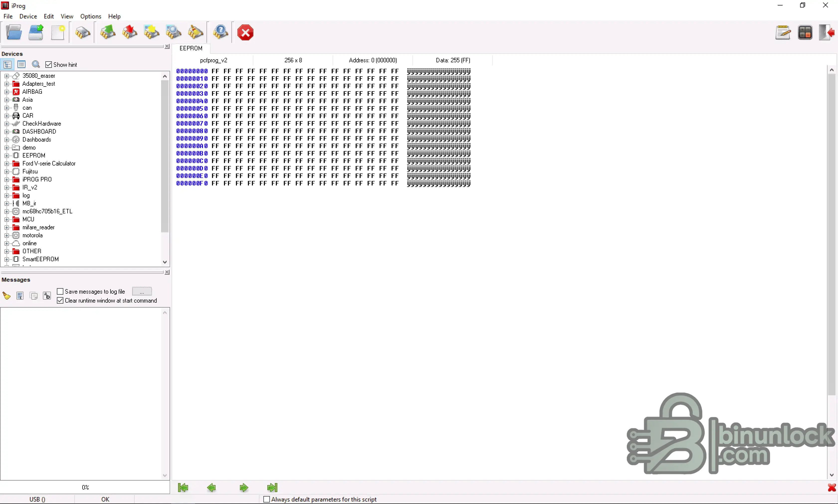Expand the motorola tree node
The image size is (838, 504).
tap(6, 235)
